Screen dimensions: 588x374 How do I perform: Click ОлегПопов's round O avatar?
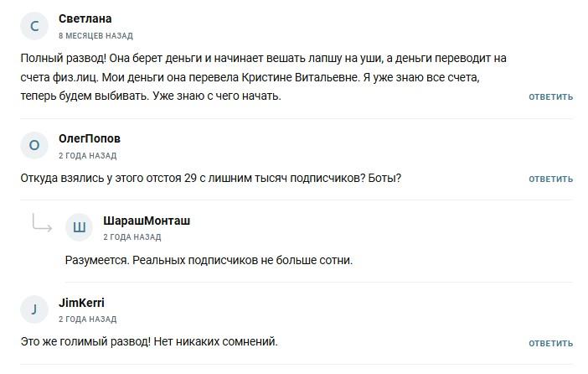coord(34,146)
